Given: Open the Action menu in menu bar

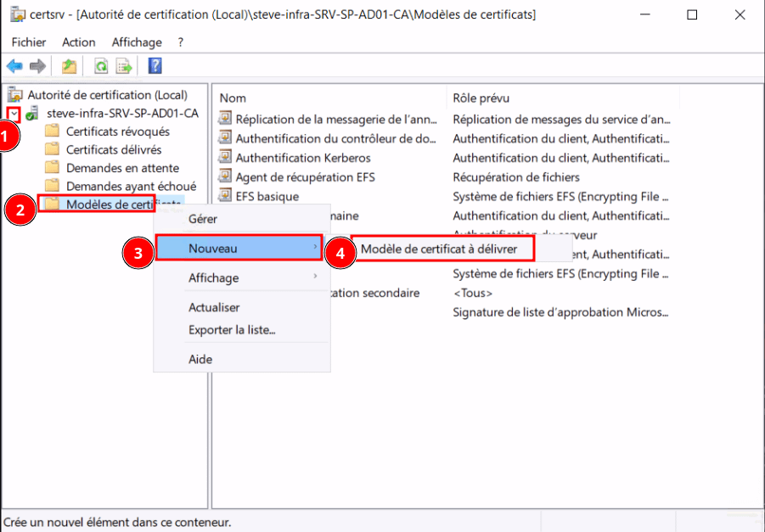Looking at the screenshot, I should pos(78,42).
